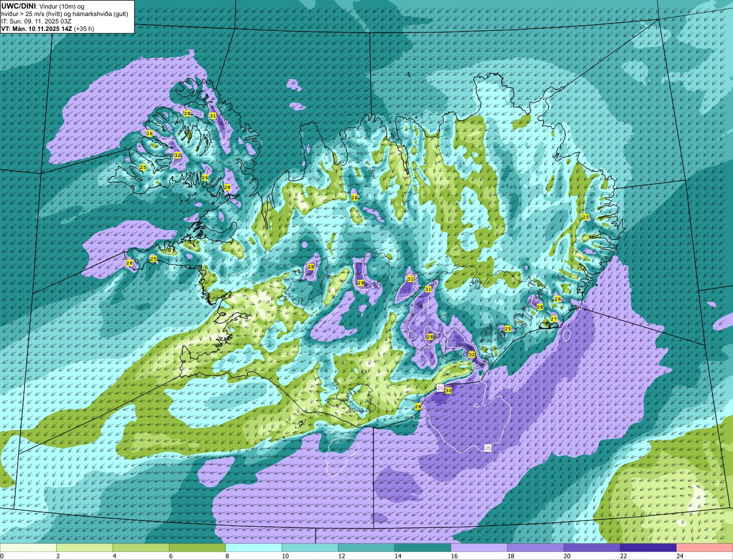Click the '0' tick label on the color scale
The width and height of the screenshot is (733, 560).
[x=2, y=555]
